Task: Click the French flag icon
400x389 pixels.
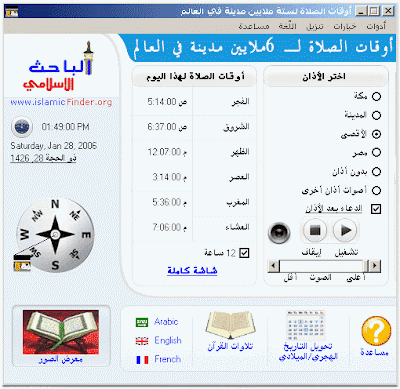Action: click(142, 360)
